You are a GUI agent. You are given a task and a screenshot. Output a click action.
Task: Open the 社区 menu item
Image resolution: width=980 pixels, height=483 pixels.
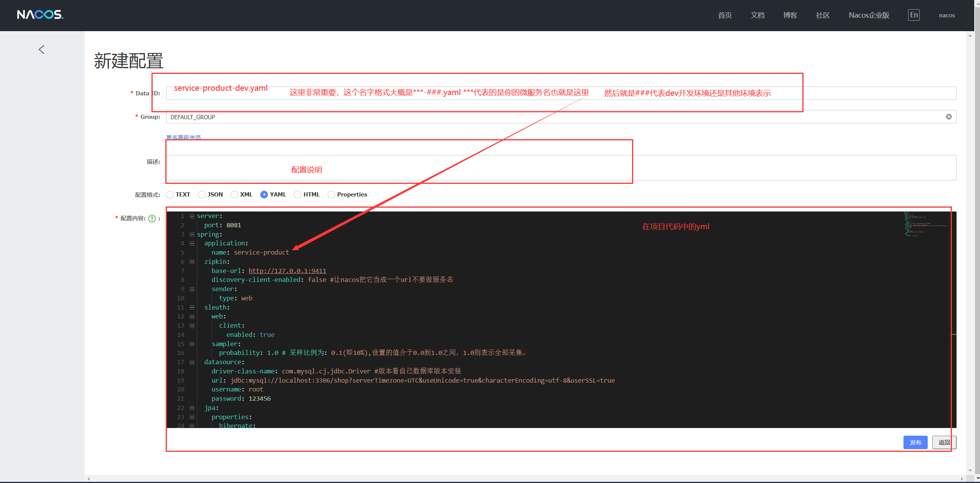822,15
